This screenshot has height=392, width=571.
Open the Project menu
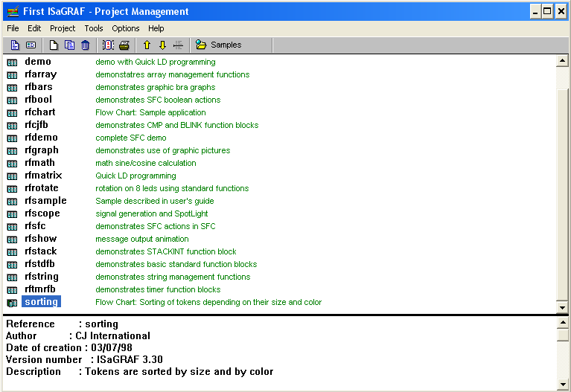(x=63, y=28)
